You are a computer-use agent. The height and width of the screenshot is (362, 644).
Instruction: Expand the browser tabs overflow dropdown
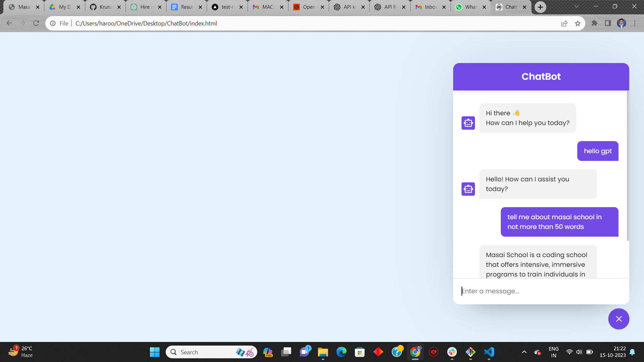[576, 7]
